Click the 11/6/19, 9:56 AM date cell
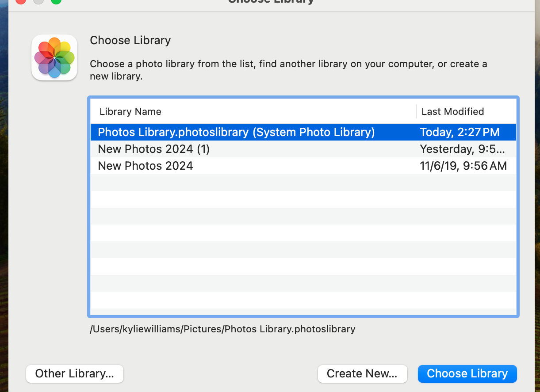540x392 pixels. 463,166
